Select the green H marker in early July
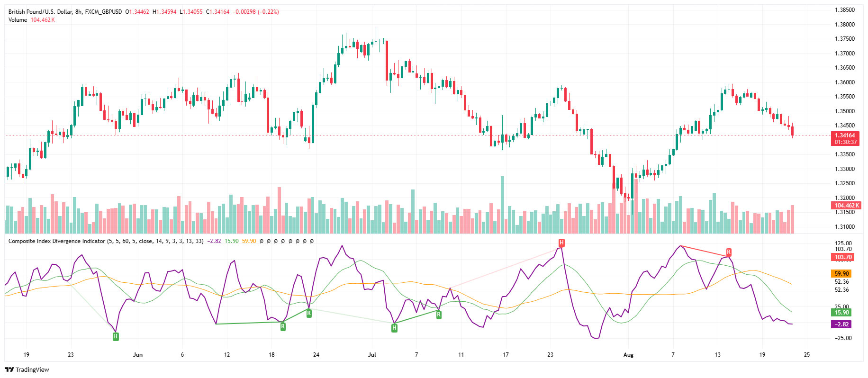Image resolution: width=868 pixels, height=378 pixels. [394, 327]
